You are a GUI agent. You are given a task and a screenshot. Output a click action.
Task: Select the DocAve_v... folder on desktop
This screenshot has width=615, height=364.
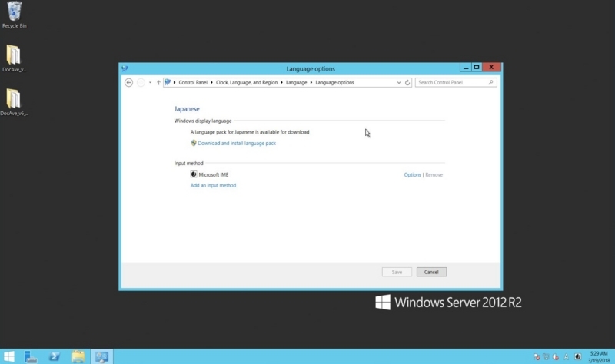point(14,58)
